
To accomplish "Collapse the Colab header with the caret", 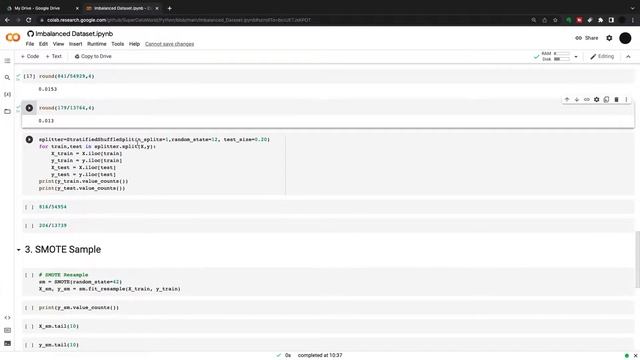I will 628,57.
